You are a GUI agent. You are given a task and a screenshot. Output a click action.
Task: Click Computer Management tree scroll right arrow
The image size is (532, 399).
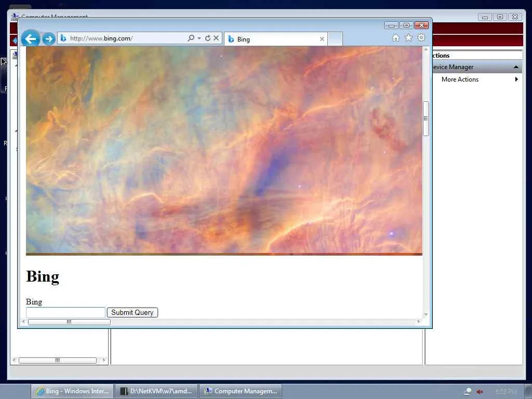point(103,361)
